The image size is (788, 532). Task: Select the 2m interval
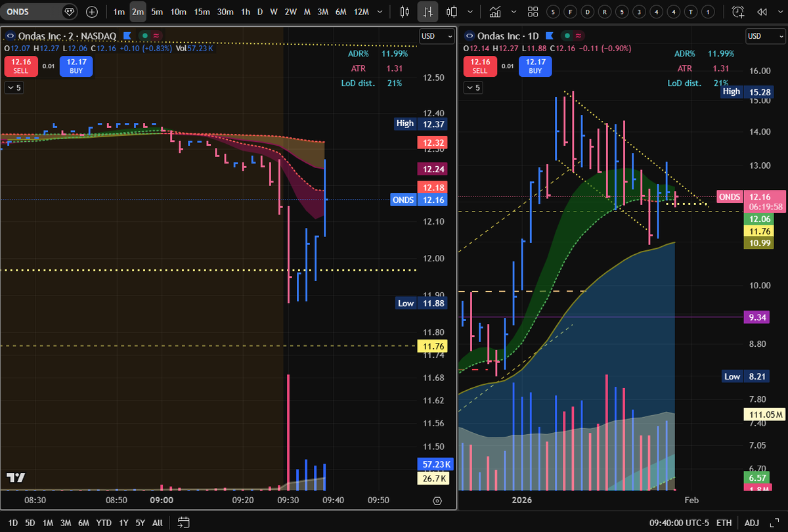pos(138,12)
